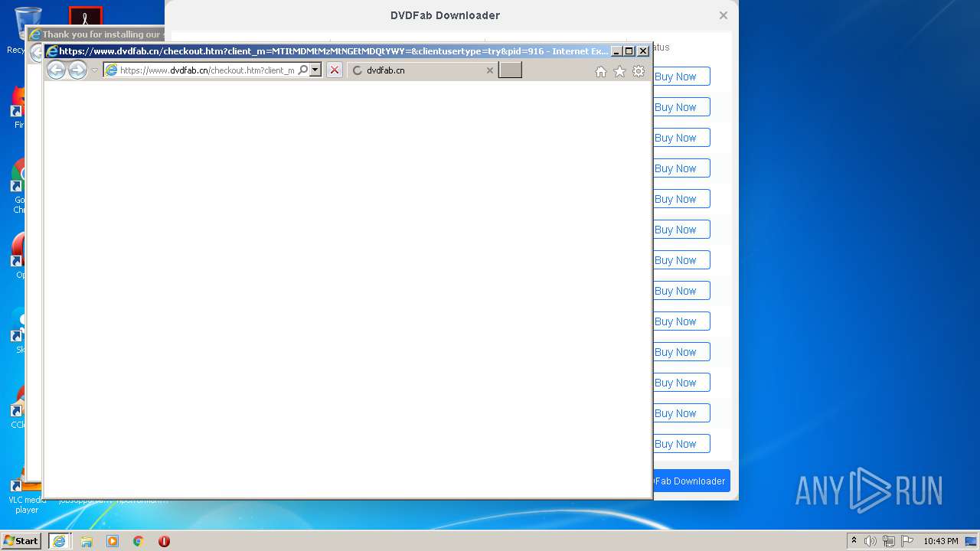
Task: Click the blue Fab Downloader button
Action: [690, 481]
